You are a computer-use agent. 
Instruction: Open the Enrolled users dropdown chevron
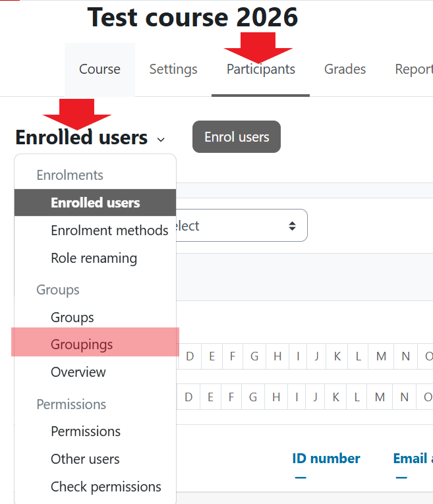click(x=161, y=139)
